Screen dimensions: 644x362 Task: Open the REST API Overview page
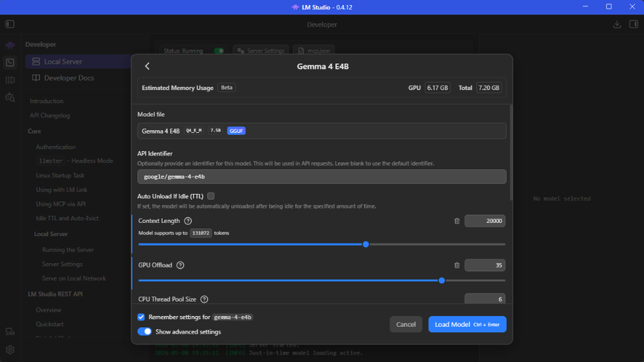tap(48, 310)
